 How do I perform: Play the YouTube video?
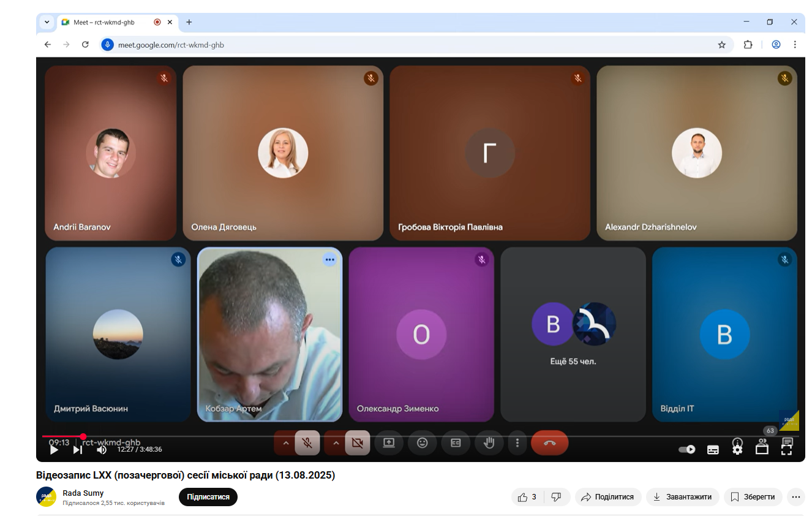click(x=54, y=450)
